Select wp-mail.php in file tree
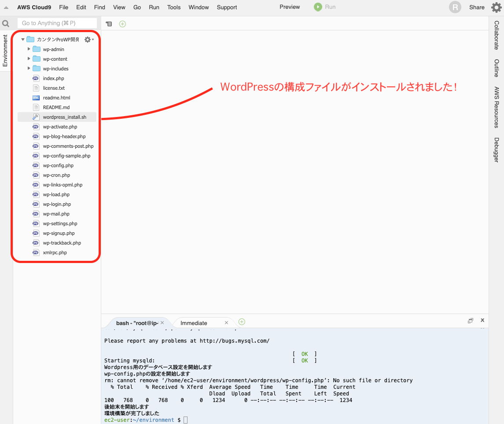The width and height of the screenshot is (504, 424). 57,214
